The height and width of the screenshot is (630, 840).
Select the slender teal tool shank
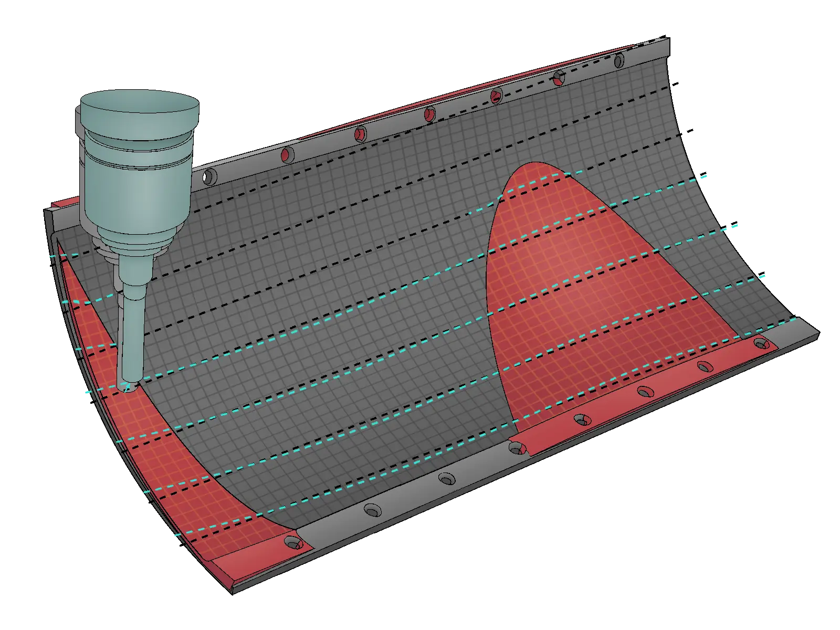coord(131,336)
